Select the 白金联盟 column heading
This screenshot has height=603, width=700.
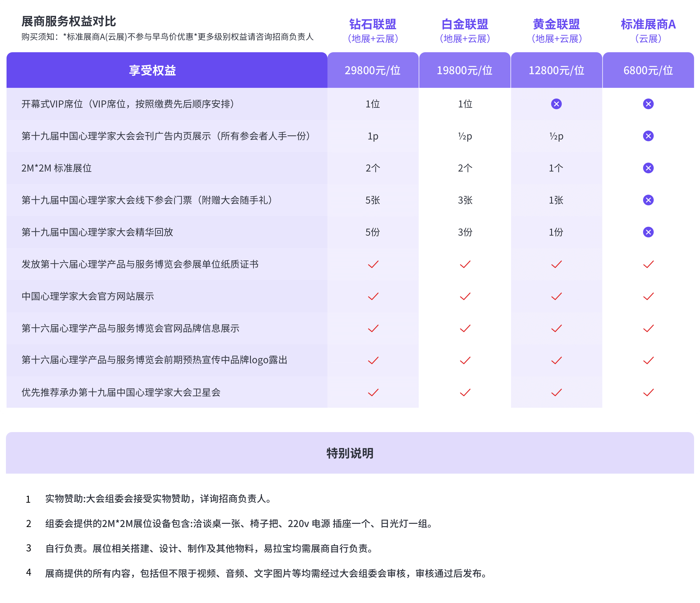tap(465, 24)
